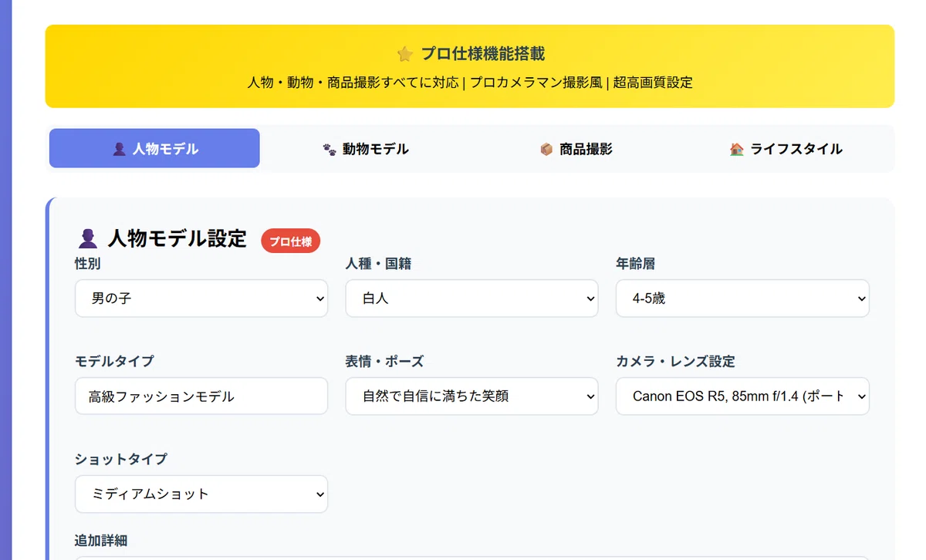Click the プロ仕様機能搭載 banner title
The height and width of the screenshot is (560, 926).
point(483,54)
